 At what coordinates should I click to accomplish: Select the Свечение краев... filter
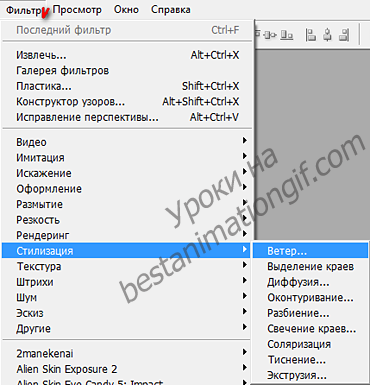(x=310, y=329)
